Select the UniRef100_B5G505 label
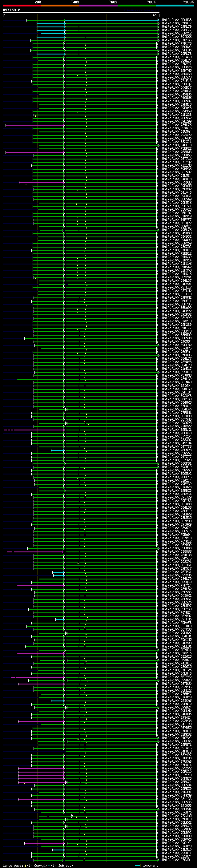 pos(176,453)
